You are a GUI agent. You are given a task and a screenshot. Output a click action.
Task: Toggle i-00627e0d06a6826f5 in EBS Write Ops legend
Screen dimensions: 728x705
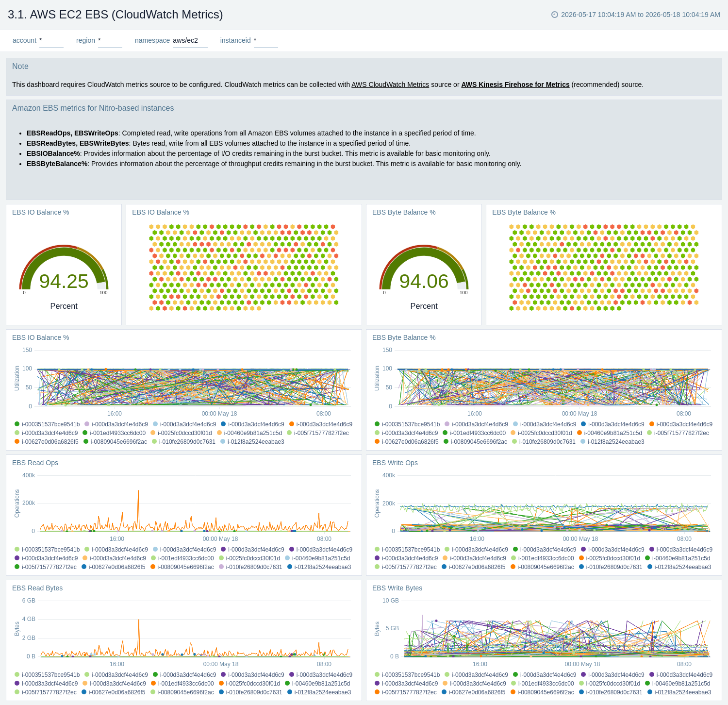coord(474,567)
